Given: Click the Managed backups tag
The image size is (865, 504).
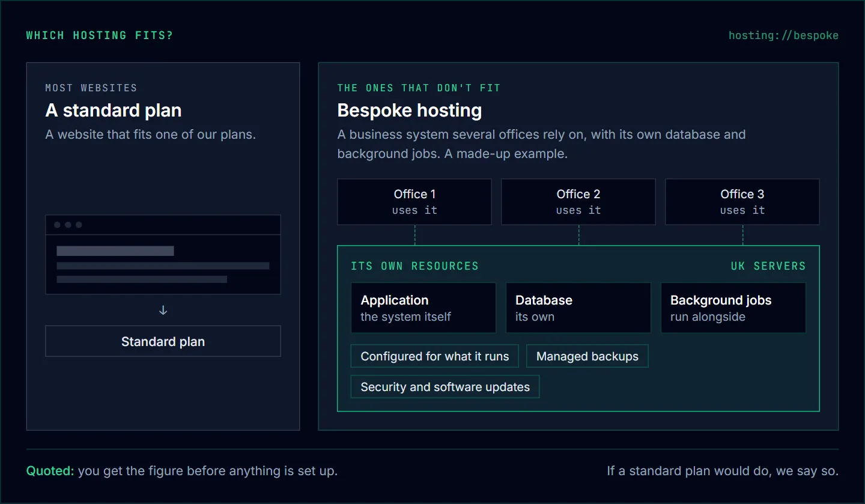Looking at the screenshot, I should (x=587, y=356).
